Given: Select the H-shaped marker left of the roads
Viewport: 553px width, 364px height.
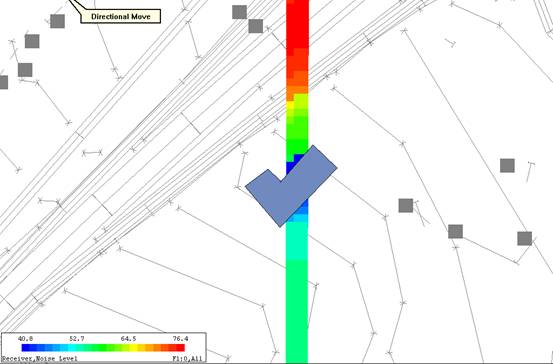Looking at the screenshot, I should pos(92,153).
